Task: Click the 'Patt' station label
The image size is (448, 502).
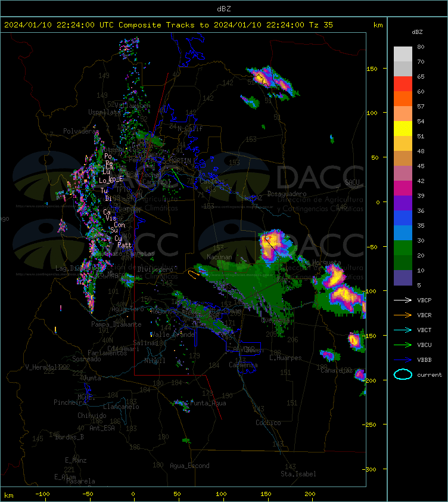Action: pyautogui.click(x=125, y=245)
